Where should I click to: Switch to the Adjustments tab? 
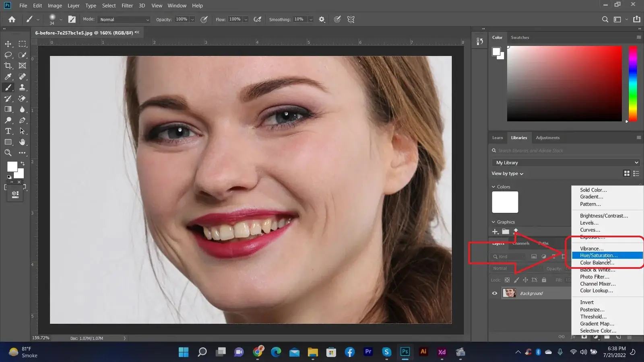tap(547, 138)
